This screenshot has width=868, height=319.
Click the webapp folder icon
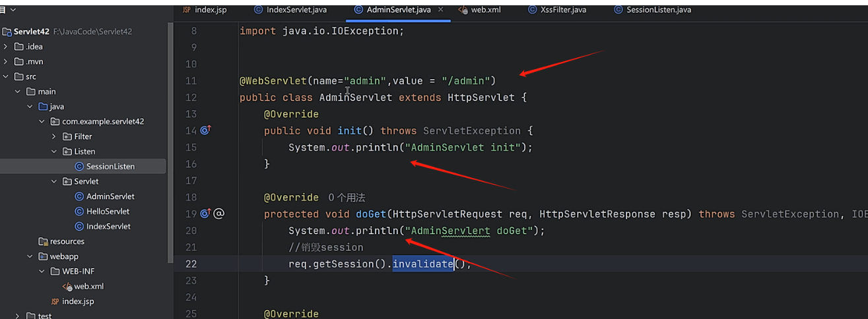pyautogui.click(x=43, y=256)
